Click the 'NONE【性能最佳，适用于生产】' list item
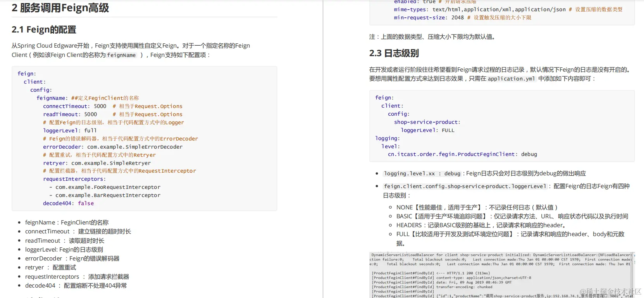This screenshot has width=644, height=298. pyautogui.click(x=477, y=207)
